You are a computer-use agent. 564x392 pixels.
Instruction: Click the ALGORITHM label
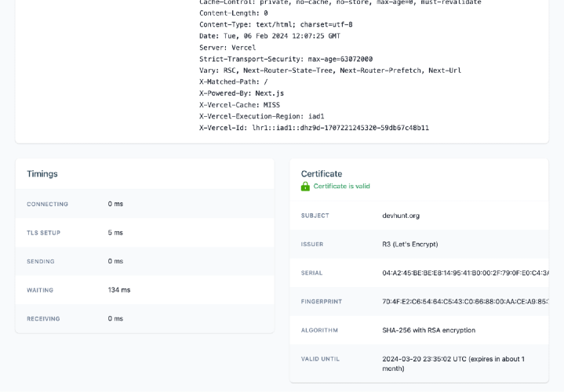[x=319, y=330]
